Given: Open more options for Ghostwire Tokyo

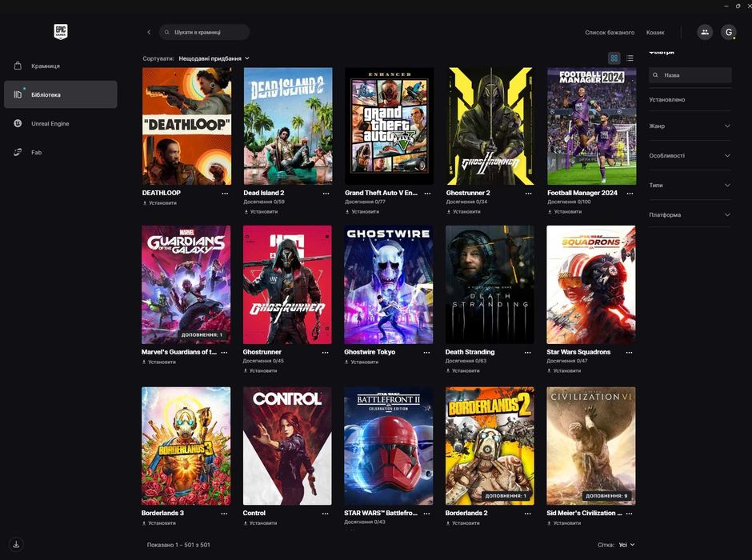Looking at the screenshot, I should point(426,352).
